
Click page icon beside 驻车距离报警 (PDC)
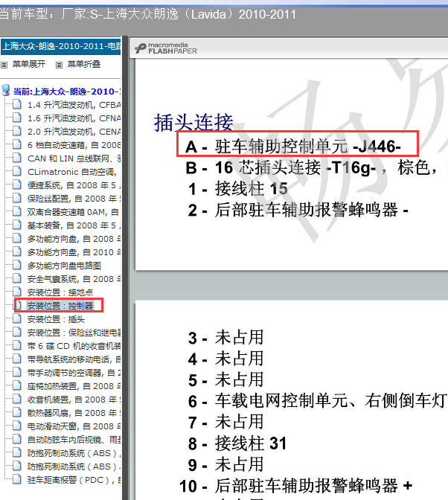pyautogui.click(x=17, y=479)
